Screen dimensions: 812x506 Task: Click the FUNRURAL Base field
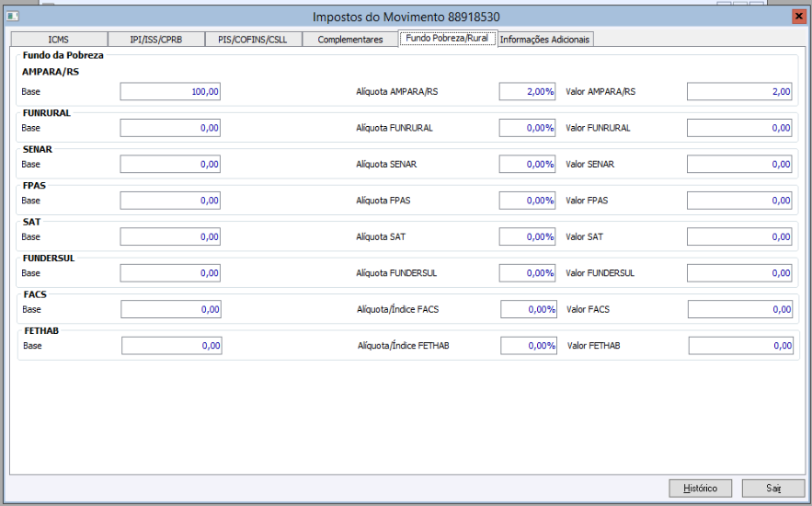(x=170, y=128)
